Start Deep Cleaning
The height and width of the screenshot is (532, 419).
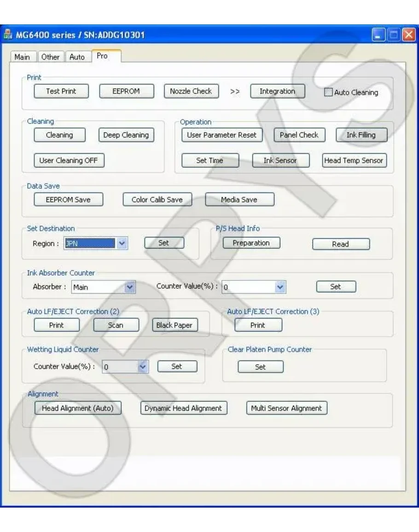point(126,135)
